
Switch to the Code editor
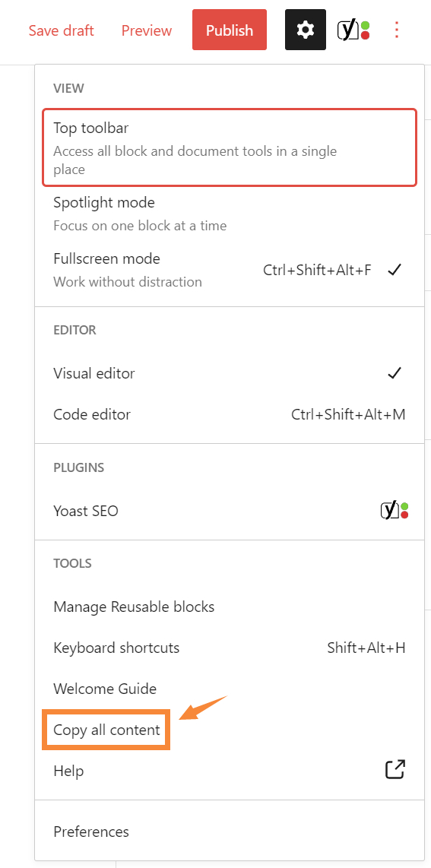[x=230, y=414]
